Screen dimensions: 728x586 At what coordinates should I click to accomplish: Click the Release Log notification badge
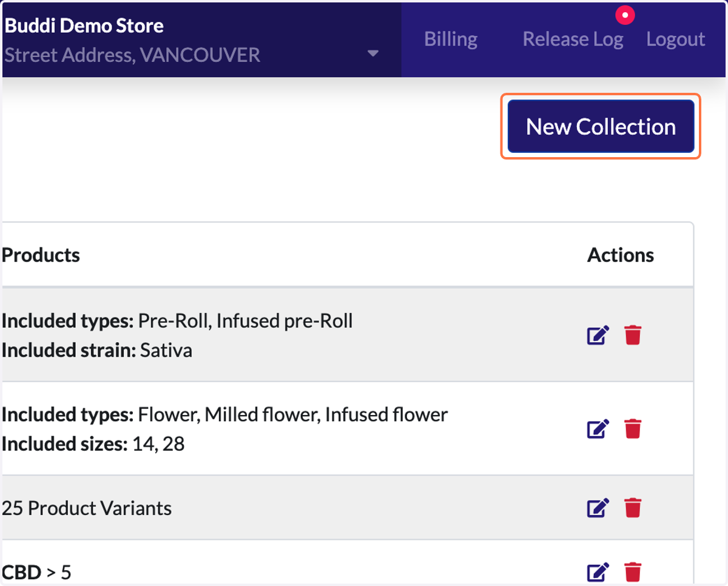point(625,15)
